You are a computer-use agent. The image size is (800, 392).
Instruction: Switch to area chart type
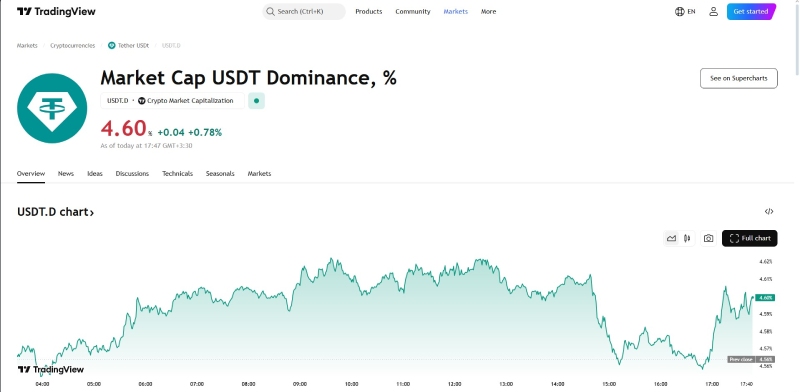pyautogui.click(x=671, y=238)
